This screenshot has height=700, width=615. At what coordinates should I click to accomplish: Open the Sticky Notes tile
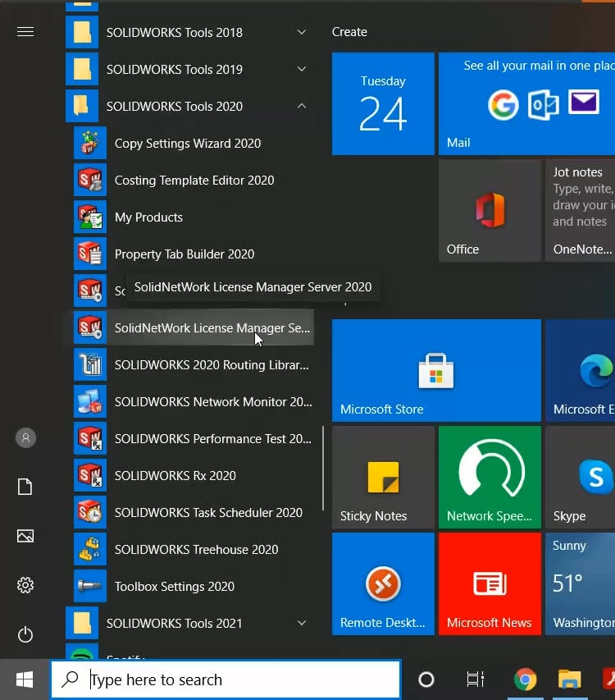pyautogui.click(x=383, y=478)
